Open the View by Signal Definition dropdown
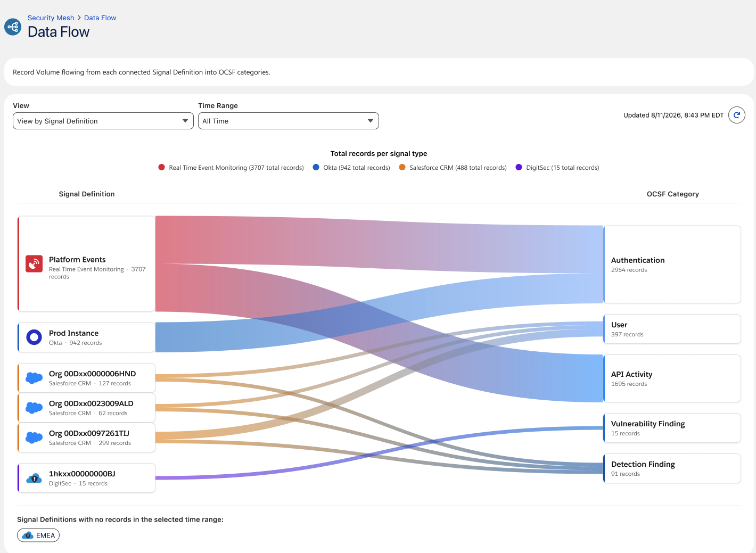The image size is (756, 553). (103, 121)
